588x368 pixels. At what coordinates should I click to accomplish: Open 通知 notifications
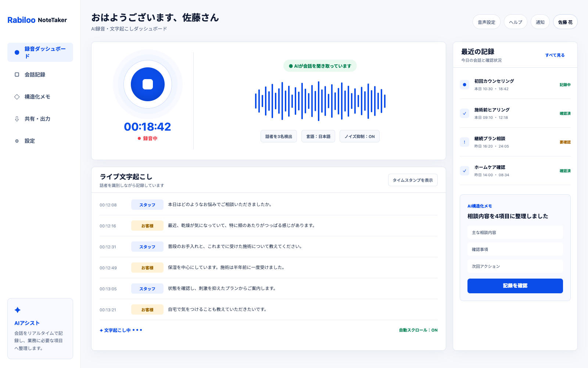540,22
